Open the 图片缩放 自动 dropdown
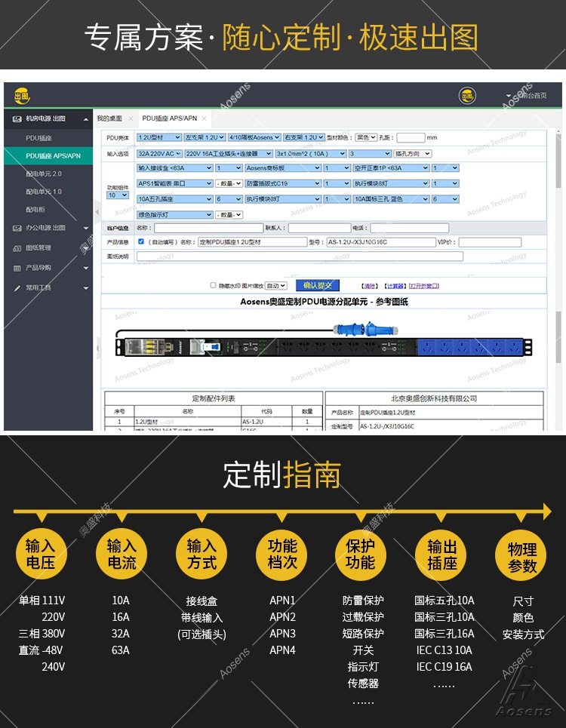 [x=275, y=285]
